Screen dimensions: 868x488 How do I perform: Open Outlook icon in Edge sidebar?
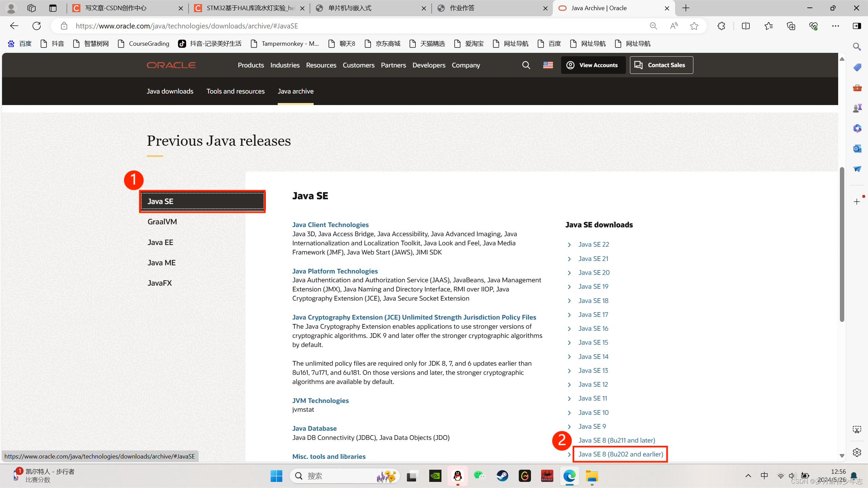[x=857, y=148]
